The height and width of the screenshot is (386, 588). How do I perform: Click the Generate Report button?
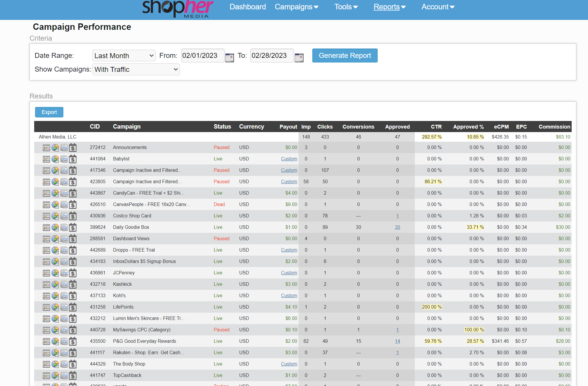[x=345, y=56]
